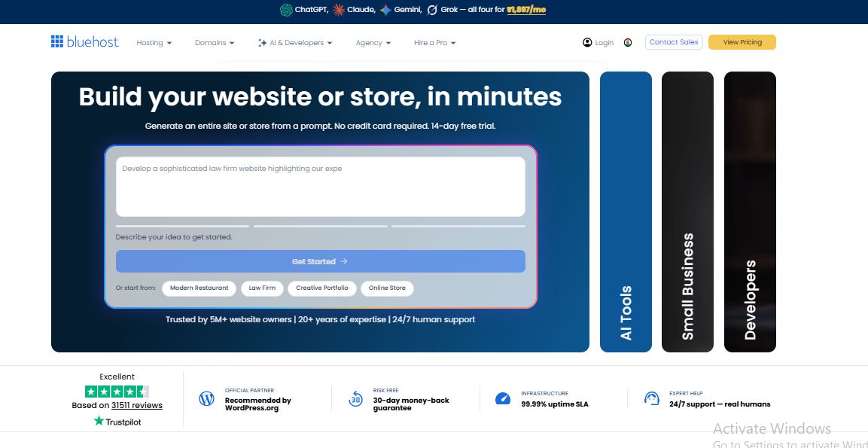868x448 pixels.
Task: Click the Get Started button
Action: (x=321, y=261)
